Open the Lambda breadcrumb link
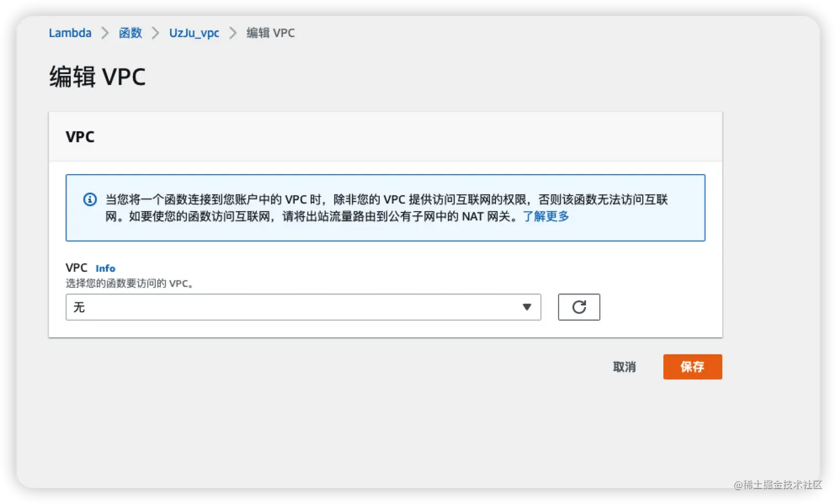This screenshot has height=504, width=836. point(70,33)
